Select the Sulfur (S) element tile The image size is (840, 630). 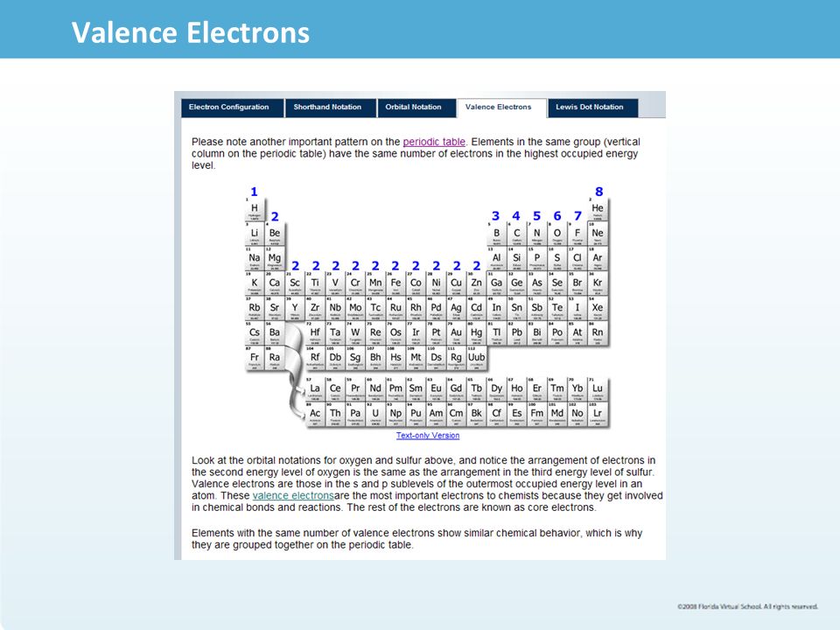point(557,258)
